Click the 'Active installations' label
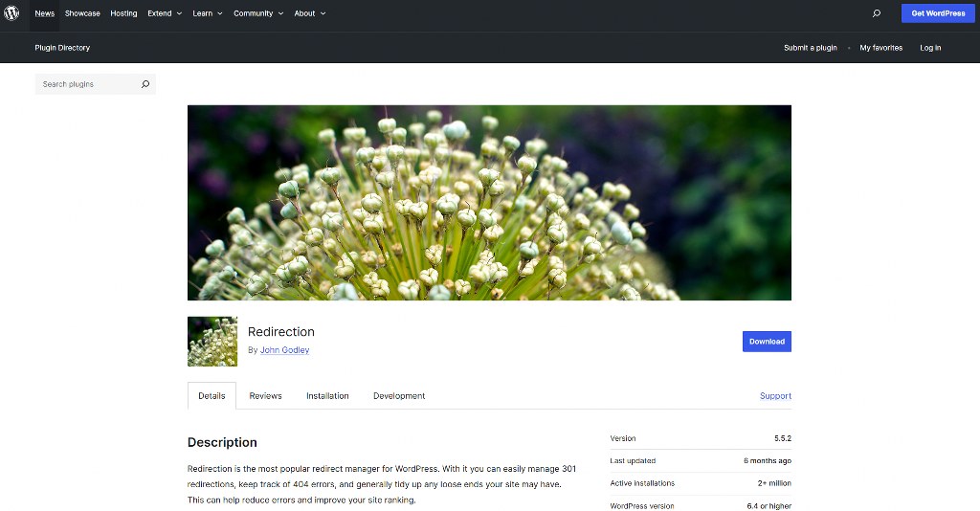Viewport: 980px width, 511px height. pos(642,483)
